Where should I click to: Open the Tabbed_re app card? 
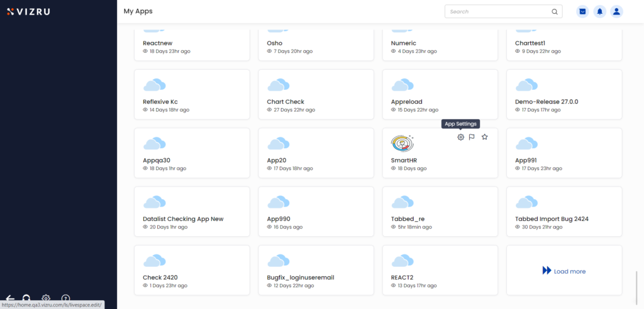tap(440, 211)
